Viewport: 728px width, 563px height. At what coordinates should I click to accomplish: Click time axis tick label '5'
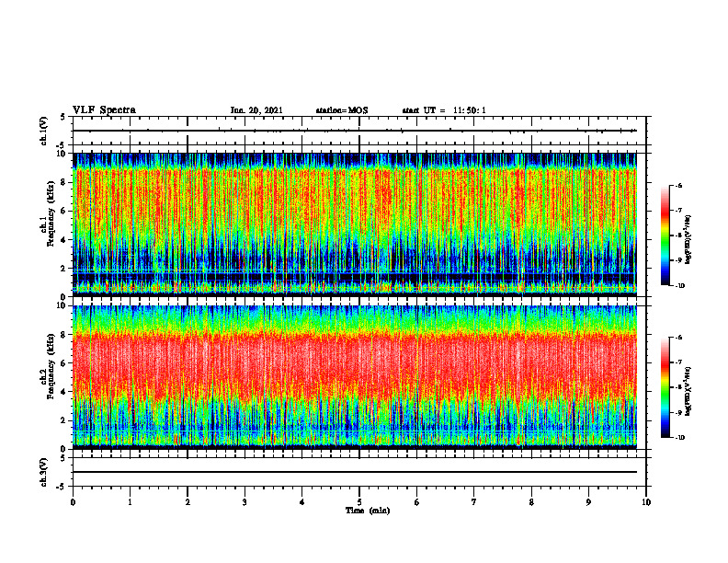359,502
